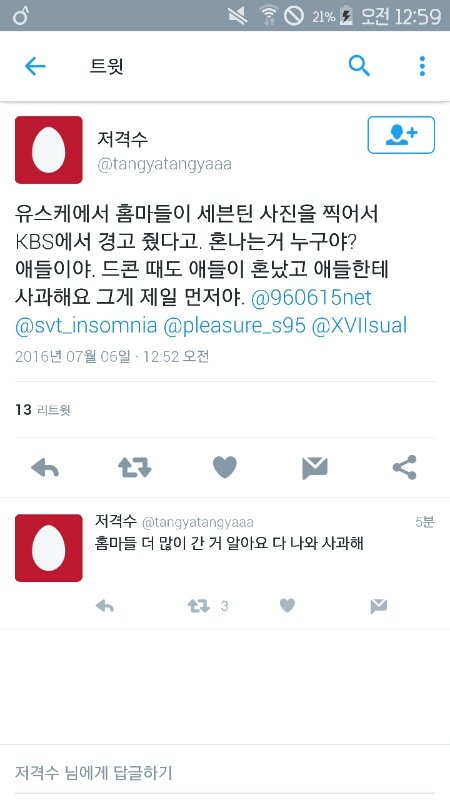
Task: Reply to the second tweet below
Action: [x=105, y=606]
